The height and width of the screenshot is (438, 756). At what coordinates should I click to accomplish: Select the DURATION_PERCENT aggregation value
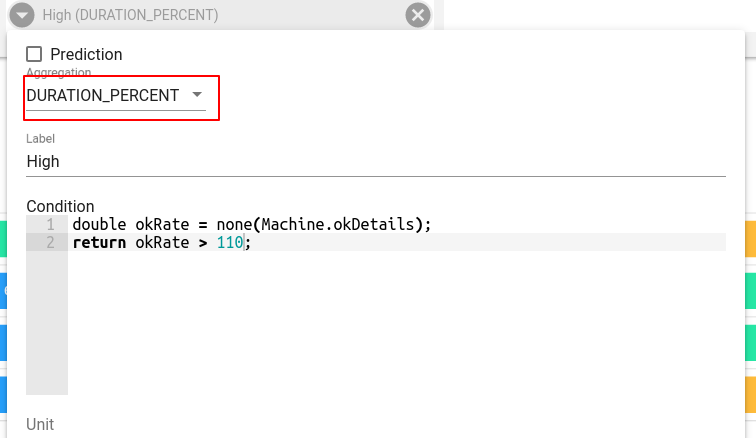[103, 96]
